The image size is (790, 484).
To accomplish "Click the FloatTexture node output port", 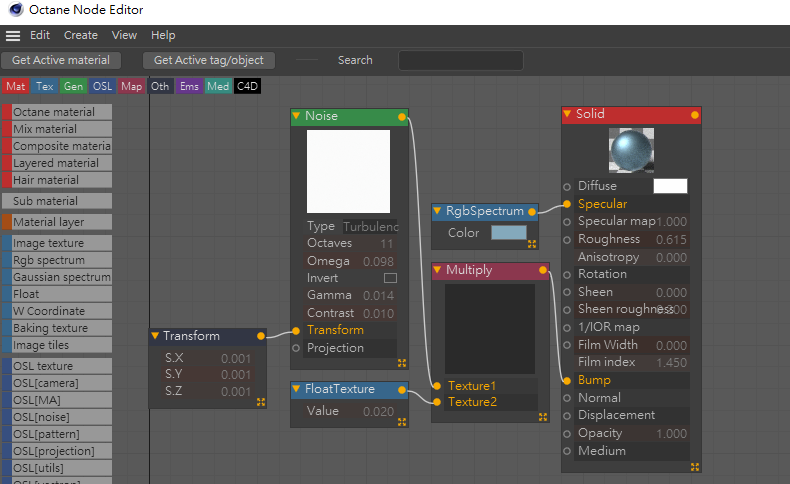I will point(402,389).
